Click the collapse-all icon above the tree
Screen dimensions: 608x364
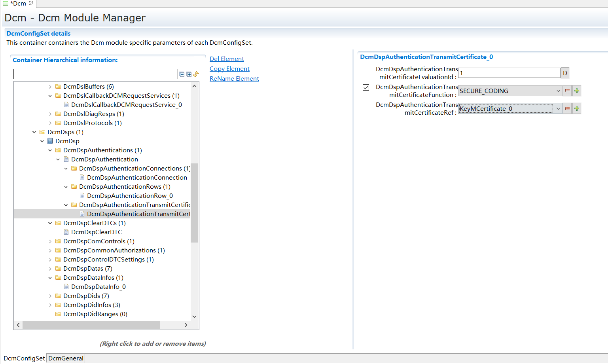click(182, 74)
